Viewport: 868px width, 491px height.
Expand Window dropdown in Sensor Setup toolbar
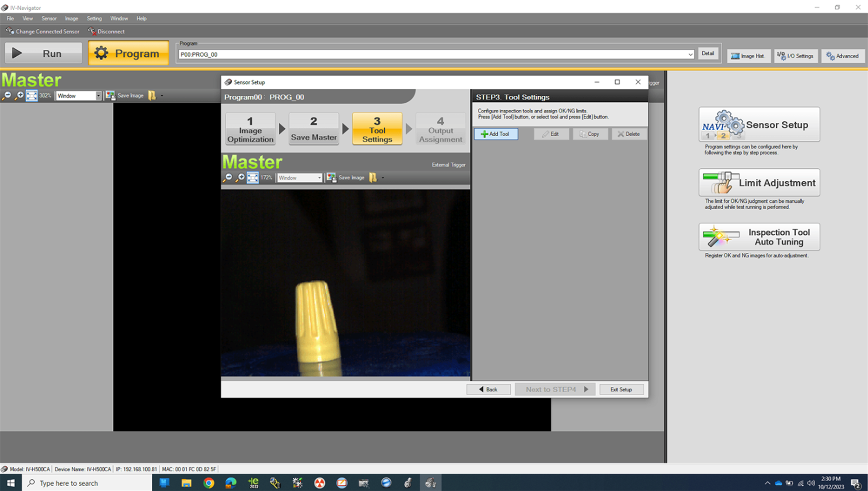319,178
